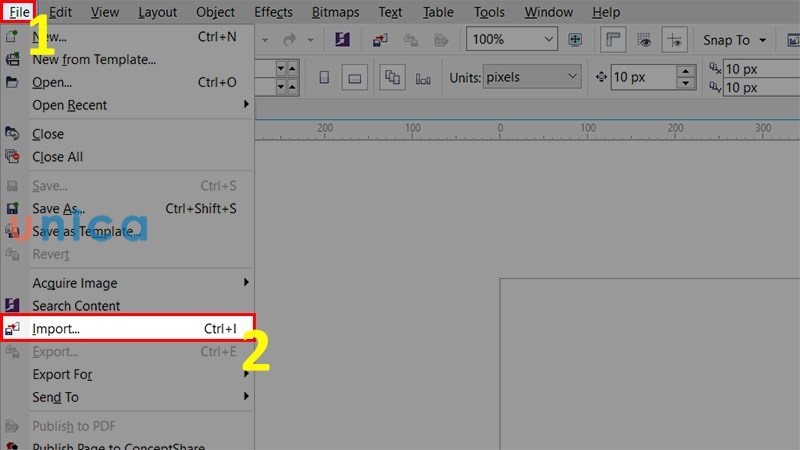Image resolution: width=800 pixels, height=450 pixels.
Task: Click the All Pages layout icon
Action: coord(392,78)
